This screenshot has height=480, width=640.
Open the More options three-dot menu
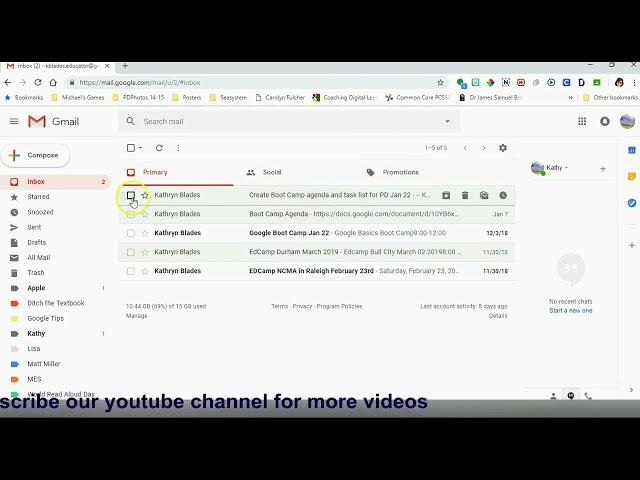coord(178,148)
